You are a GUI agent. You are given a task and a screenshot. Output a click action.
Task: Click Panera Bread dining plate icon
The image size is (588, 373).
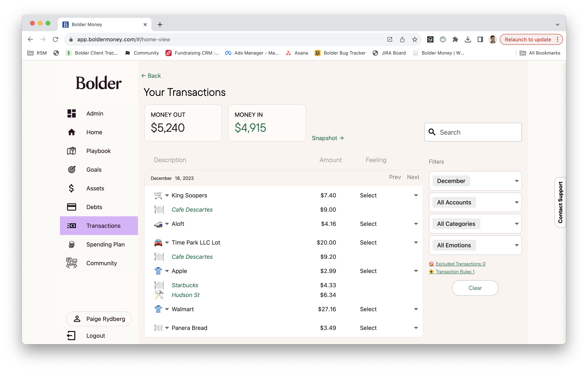158,328
